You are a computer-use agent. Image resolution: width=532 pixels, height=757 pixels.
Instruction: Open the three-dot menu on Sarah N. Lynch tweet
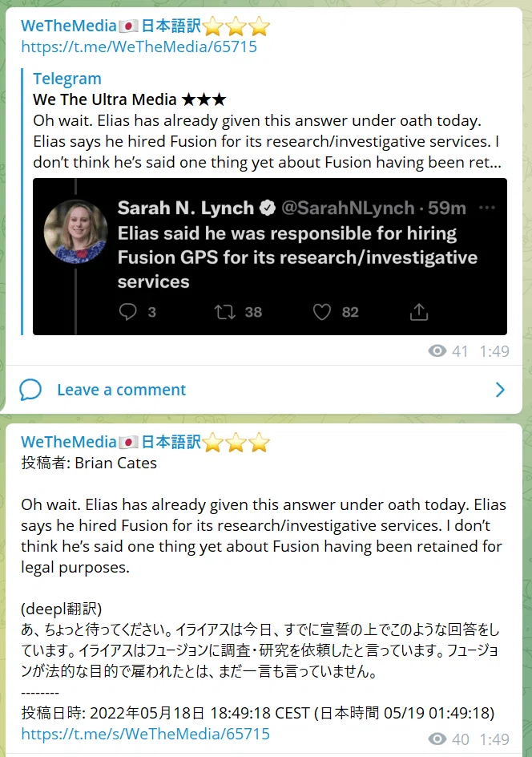pos(486,208)
